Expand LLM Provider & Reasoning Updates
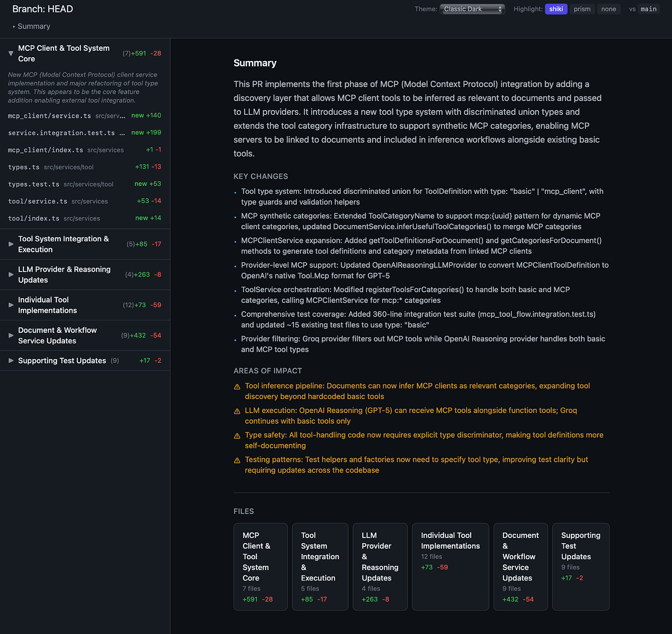672x634 pixels. (x=11, y=275)
